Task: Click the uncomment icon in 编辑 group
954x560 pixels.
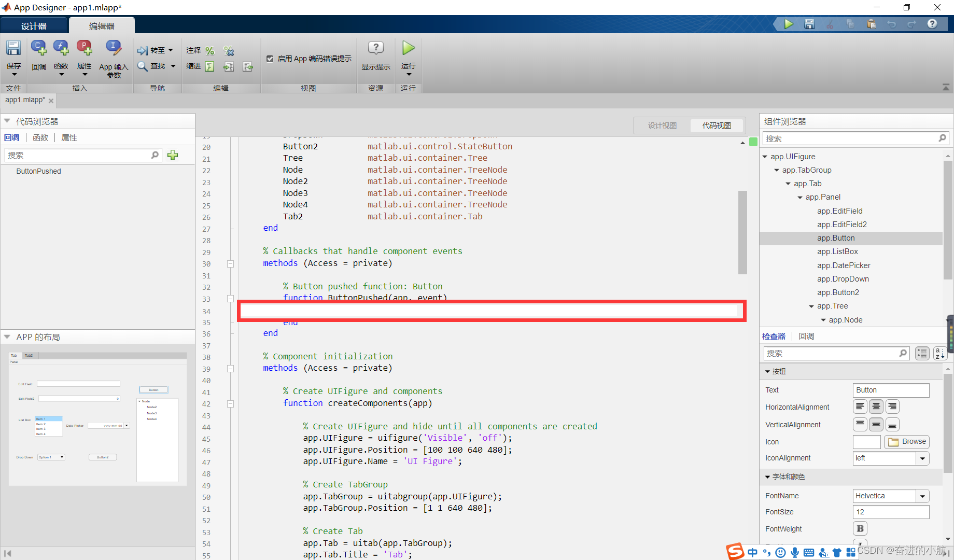Action: point(229,51)
